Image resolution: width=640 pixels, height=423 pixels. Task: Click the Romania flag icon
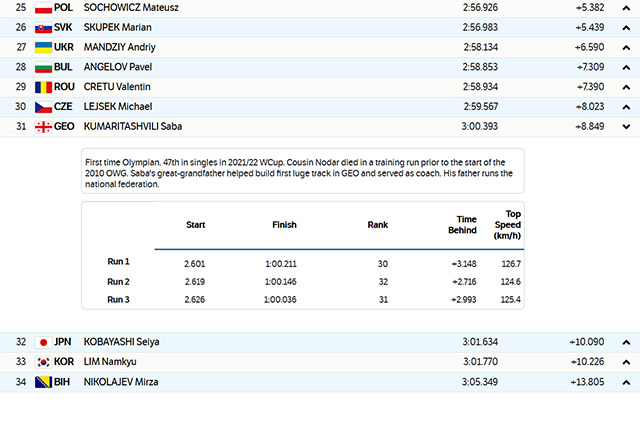coord(43,87)
